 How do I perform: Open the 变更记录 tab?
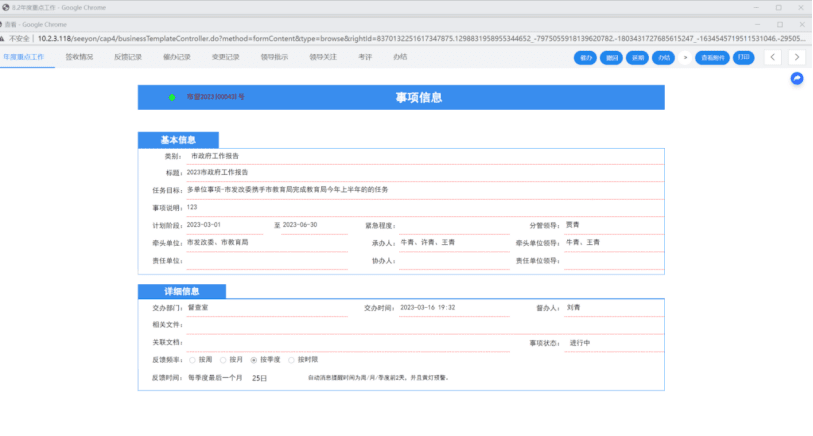click(226, 57)
